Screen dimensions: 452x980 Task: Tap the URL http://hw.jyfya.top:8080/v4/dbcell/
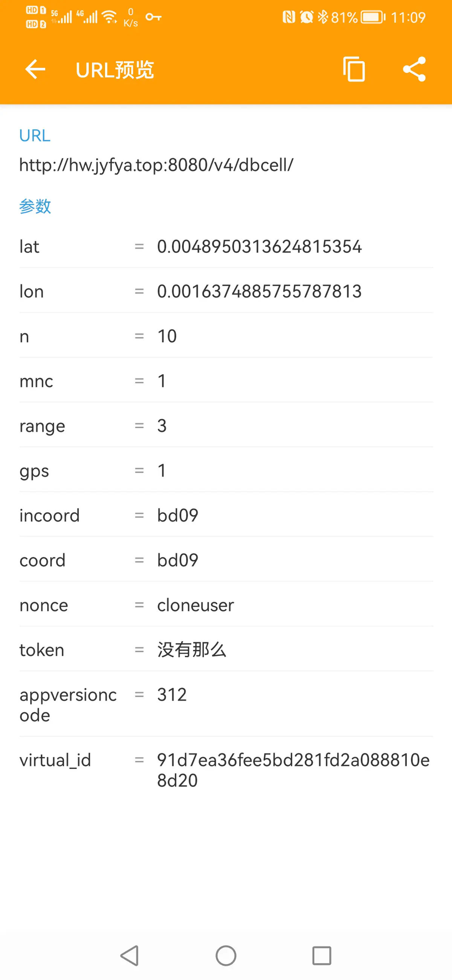point(156,165)
